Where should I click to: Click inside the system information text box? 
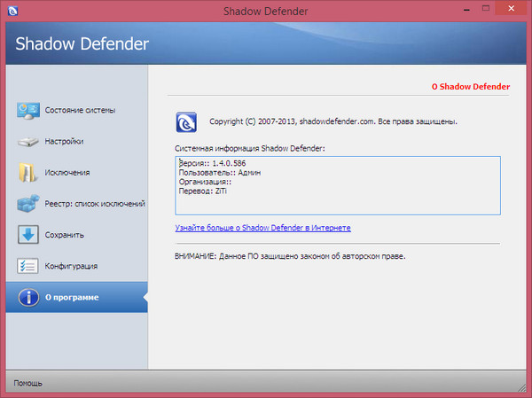pyautogui.click(x=337, y=186)
